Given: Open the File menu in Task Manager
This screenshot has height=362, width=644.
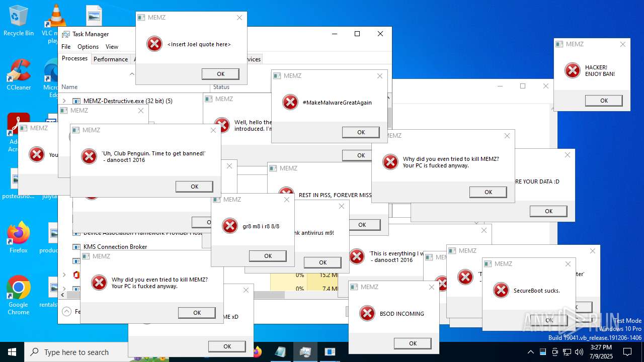Looking at the screenshot, I should coord(66,47).
